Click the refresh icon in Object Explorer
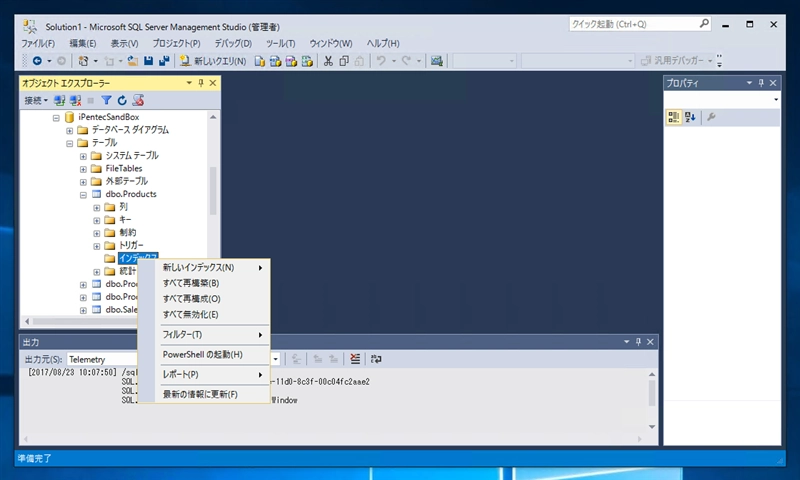 pyautogui.click(x=122, y=100)
